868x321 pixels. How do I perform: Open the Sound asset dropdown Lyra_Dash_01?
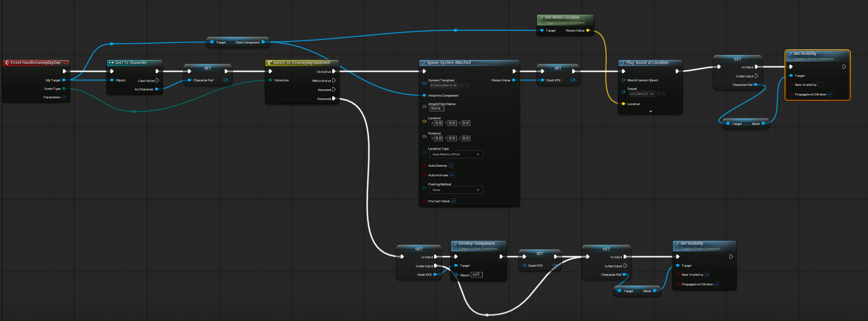click(x=642, y=94)
